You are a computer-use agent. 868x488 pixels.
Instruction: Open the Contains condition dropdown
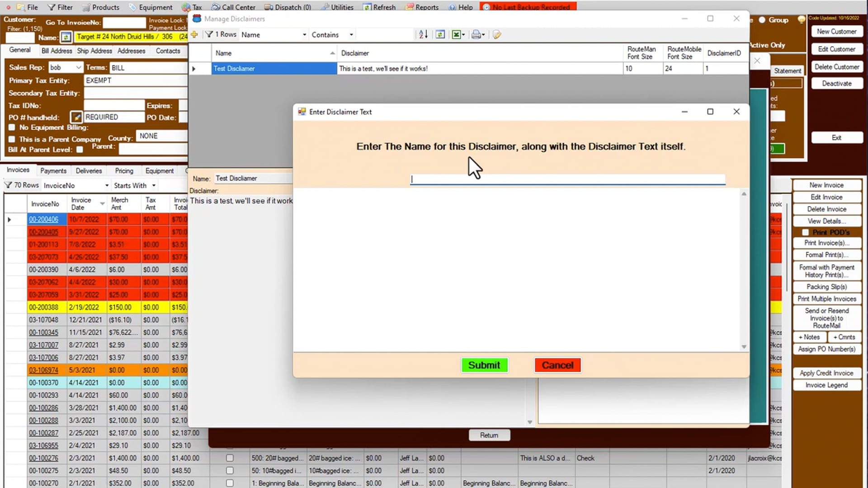[x=351, y=35]
